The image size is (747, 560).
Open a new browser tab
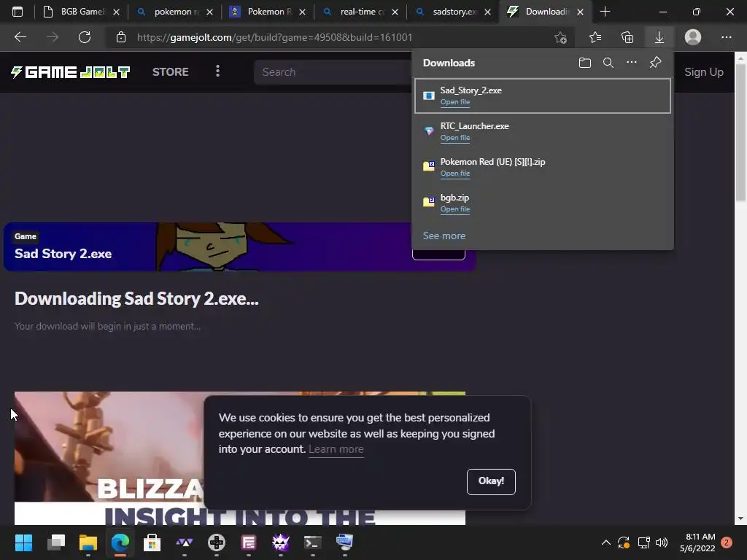coord(605,12)
